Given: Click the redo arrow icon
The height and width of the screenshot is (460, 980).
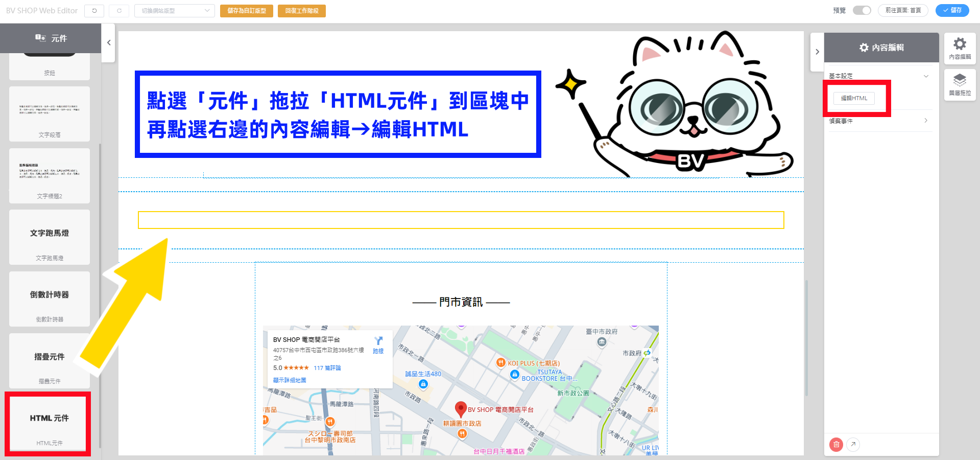Looking at the screenshot, I should (119, 11).
